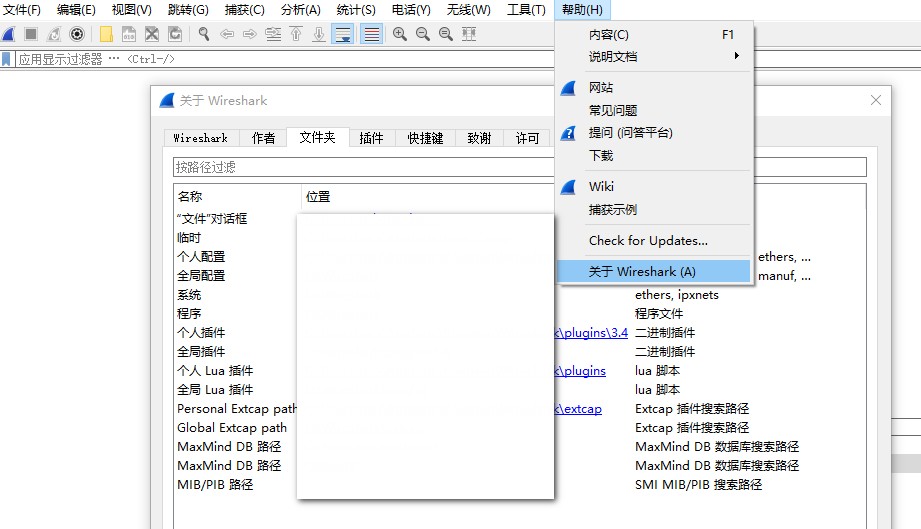921x529 pixels.
Task: Switch to the 快捷键 tab
Action: click(425, 138)
